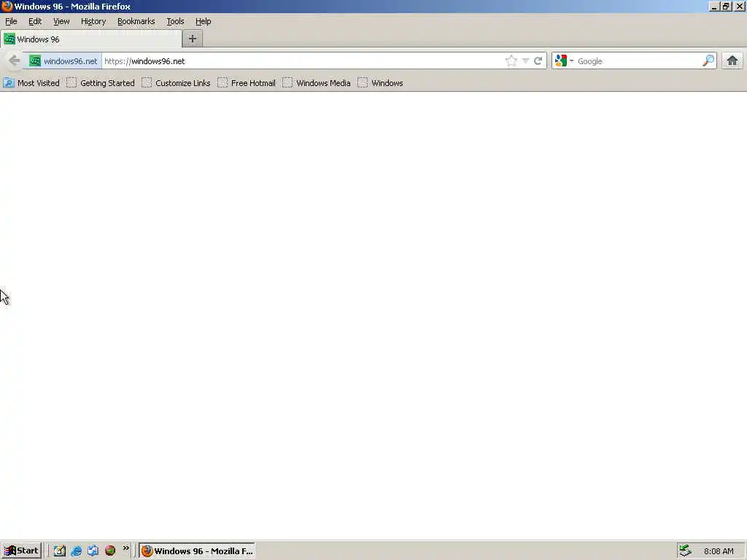The height and width of the screenshot is (560, 747).
Task: Open the Getting Started bookmark
Action: [x=101, y=83]
